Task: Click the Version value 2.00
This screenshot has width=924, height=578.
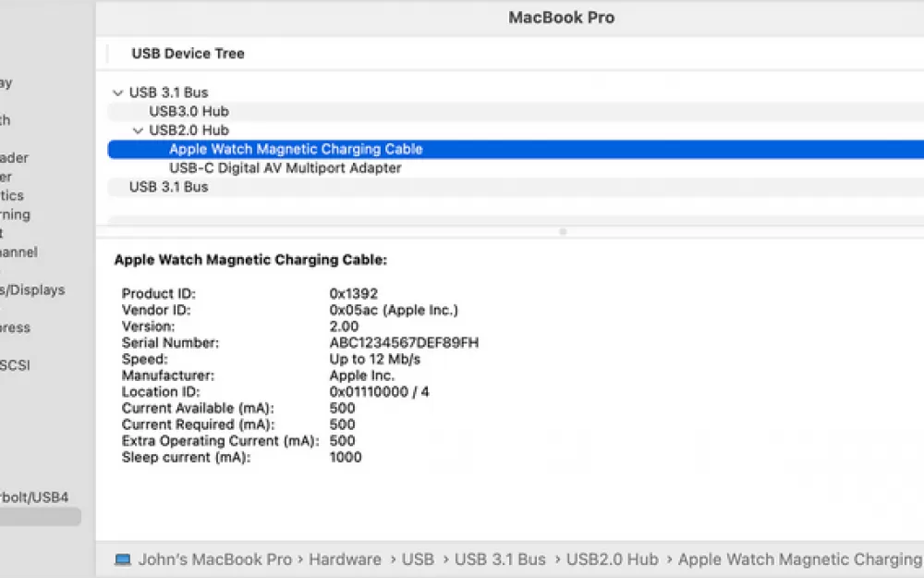Action: [x=344, y=326]
